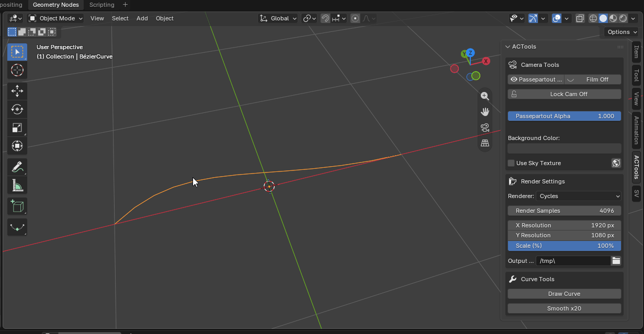This screenshot has height=334, width=644.
Task: Set selection mode to Subtract
Action: [32, 32]
